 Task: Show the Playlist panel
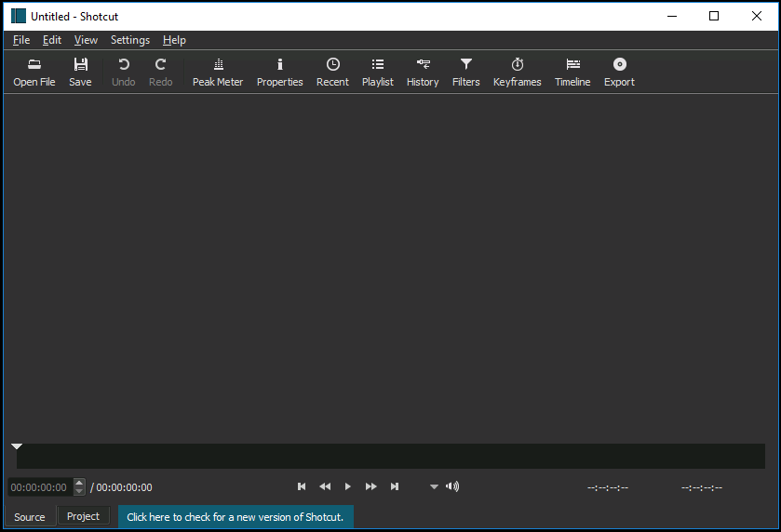(x=378, y=73)
